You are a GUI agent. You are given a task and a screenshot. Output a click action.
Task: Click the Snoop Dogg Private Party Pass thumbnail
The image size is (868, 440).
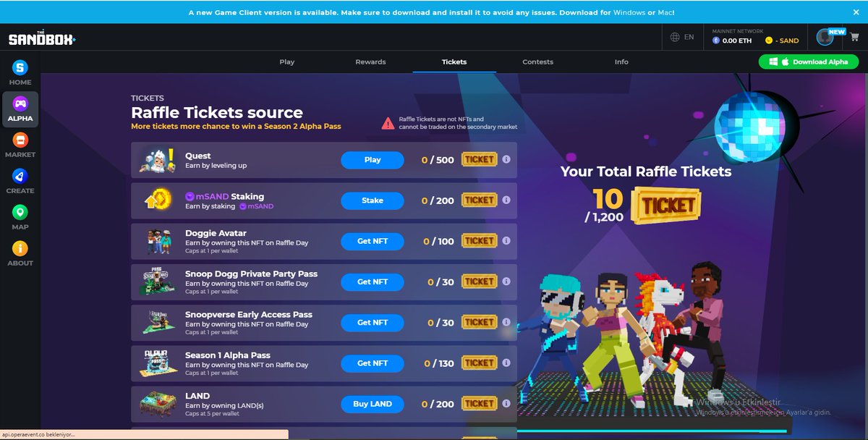(158, 282)
